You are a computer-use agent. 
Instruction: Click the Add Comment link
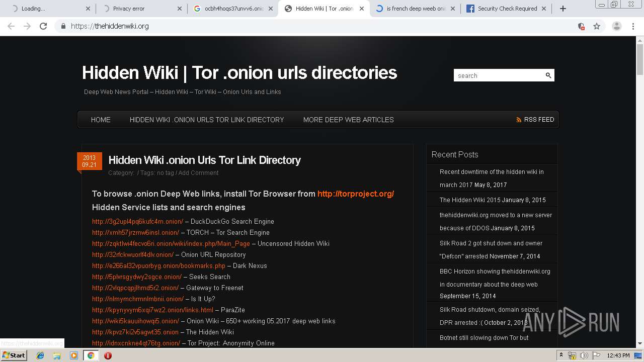click(198, 173)
